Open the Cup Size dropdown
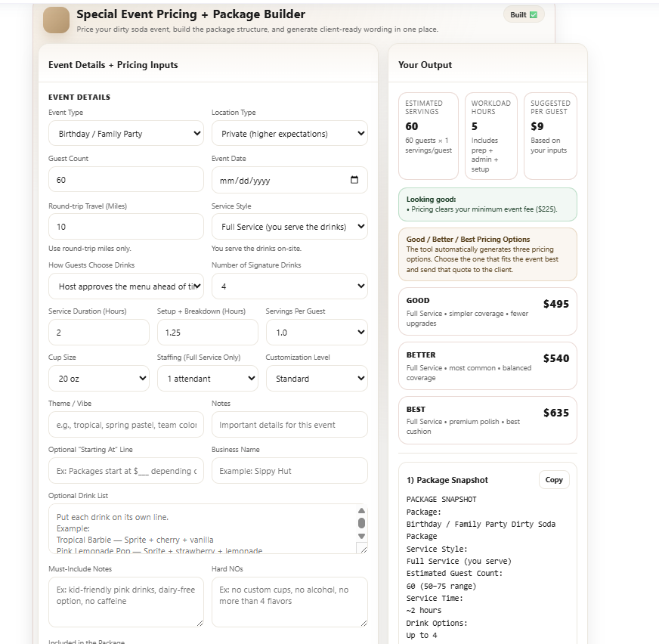Screen dimensions: 659x644 [99, 379]
